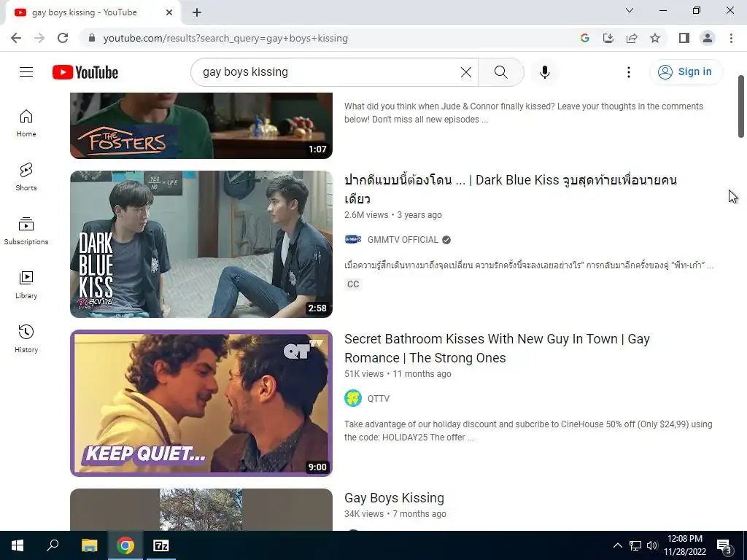Open 'Secret Bathroom Kisses With New Guy' title
747x560 pixels.
tap(497, 348)
